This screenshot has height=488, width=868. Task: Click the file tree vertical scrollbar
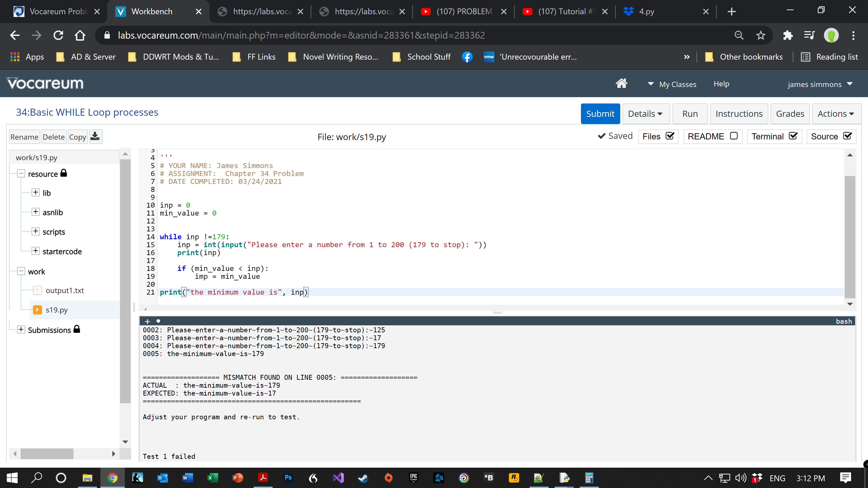pyautogui.click(x=125, y=281)
